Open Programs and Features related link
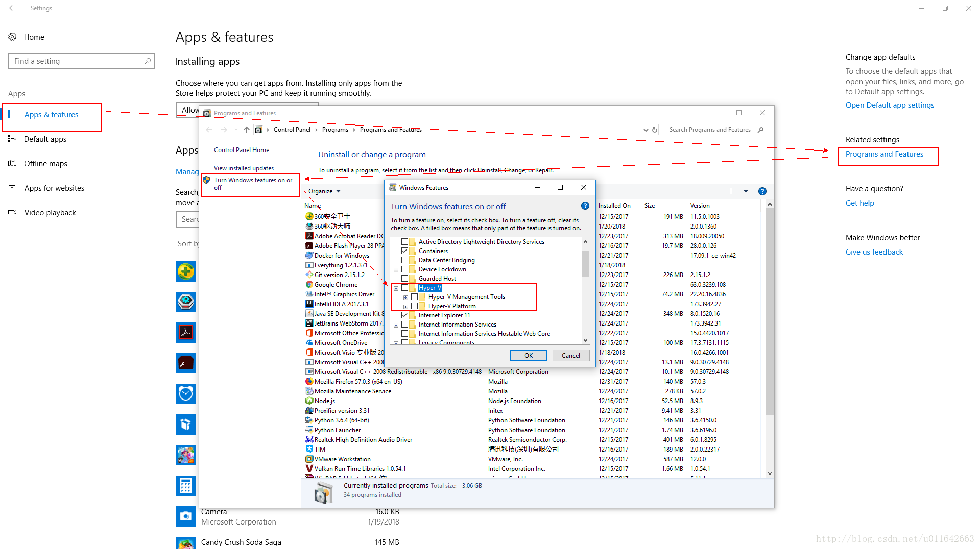 pyautogui.click(x=884, y=154)
